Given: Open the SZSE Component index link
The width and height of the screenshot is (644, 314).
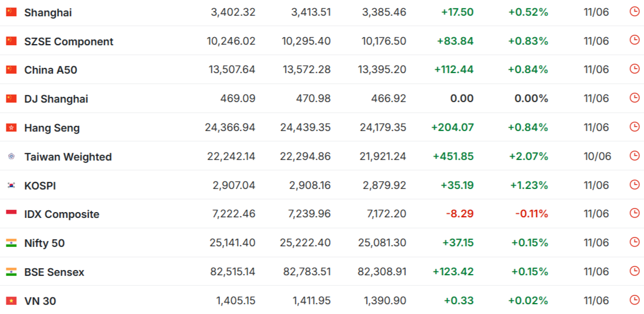Looking at the screenshot, I should point(69,42).
